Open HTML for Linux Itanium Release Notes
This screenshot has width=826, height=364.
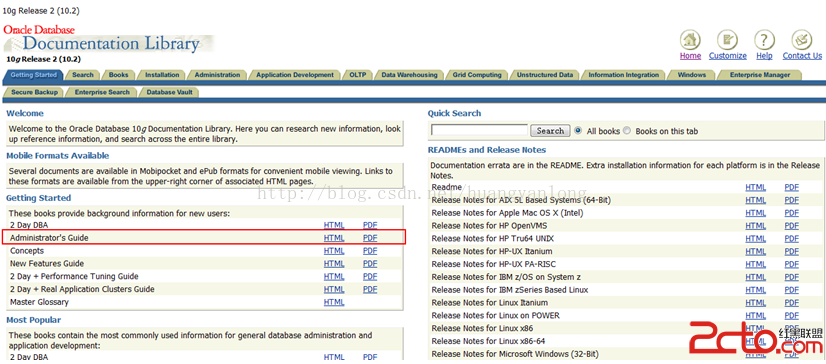tap(755, 302)
